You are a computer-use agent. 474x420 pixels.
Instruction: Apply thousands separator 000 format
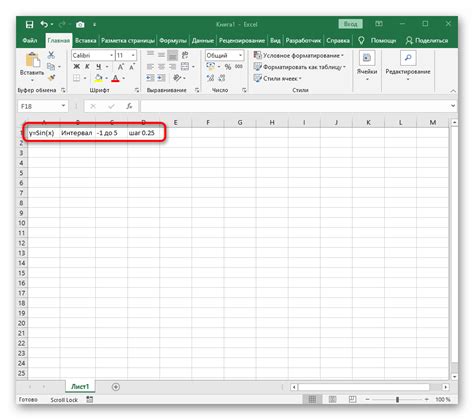239,67
